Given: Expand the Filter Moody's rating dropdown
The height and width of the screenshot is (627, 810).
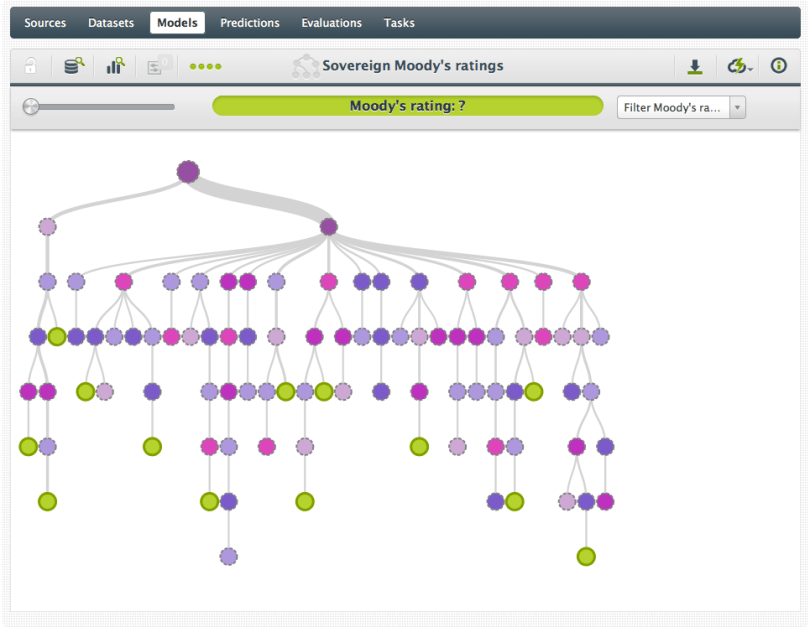Looking at the screenshot, I should click(x=673, y=107).
